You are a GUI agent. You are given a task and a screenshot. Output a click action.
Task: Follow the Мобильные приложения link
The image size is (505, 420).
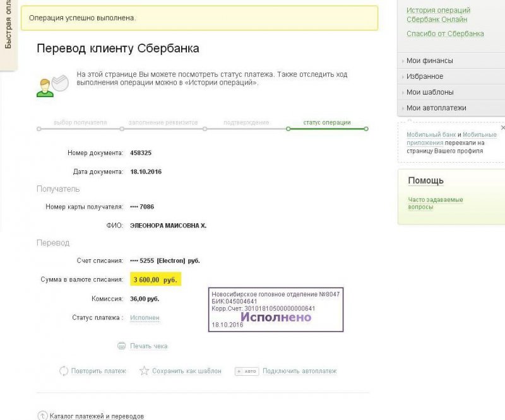point(451,139)
